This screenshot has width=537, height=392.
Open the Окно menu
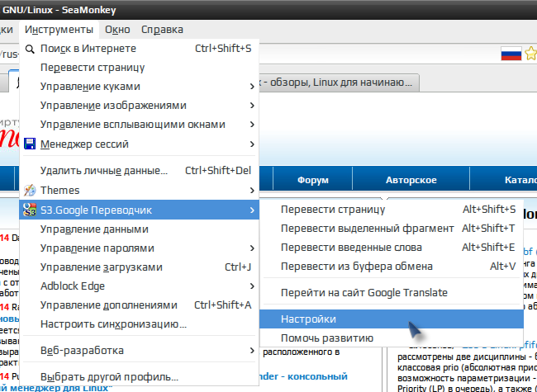coord(117,30)
